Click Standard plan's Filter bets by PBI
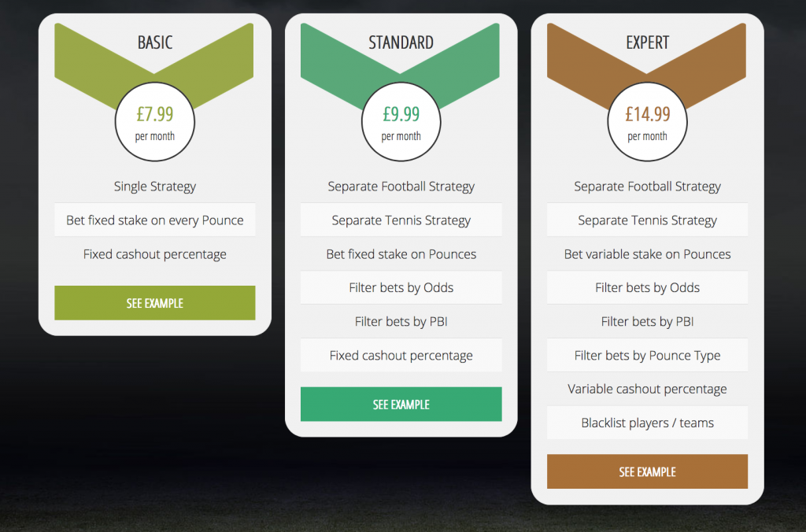 pyautogui.click(x=401, y=321)
